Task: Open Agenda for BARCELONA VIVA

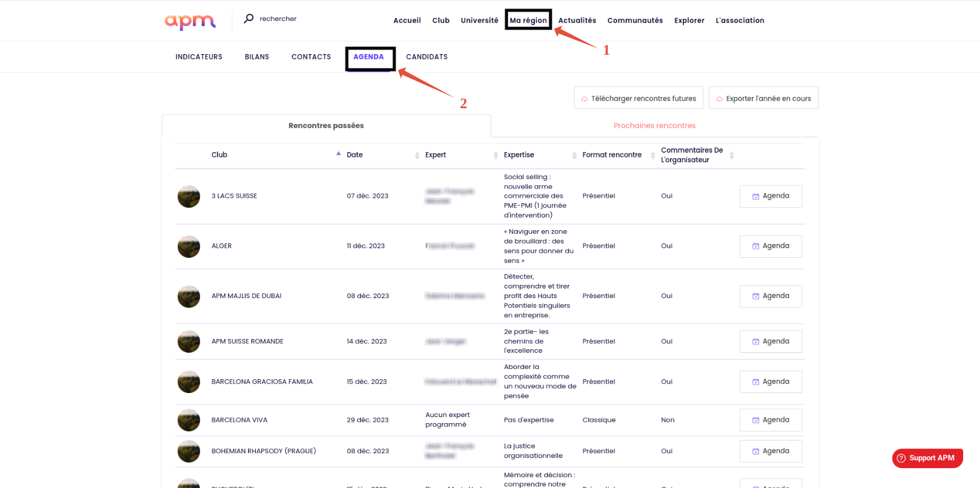Action: (770, 420)
